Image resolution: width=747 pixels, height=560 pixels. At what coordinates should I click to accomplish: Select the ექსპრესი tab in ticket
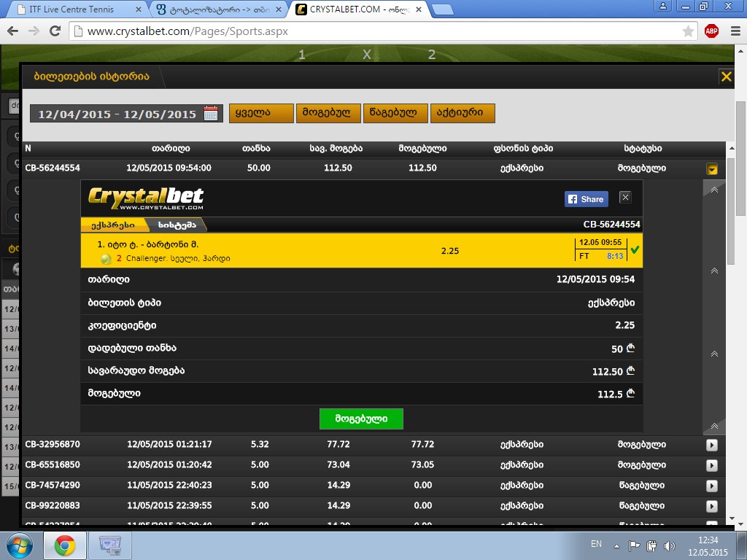[113, 225]
